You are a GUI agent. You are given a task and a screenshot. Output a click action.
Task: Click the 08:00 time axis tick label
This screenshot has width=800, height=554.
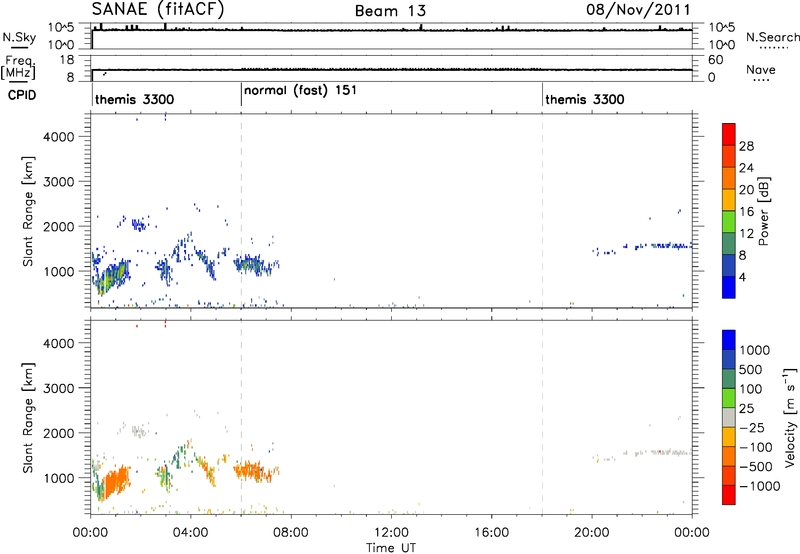[x=291, y=533]
